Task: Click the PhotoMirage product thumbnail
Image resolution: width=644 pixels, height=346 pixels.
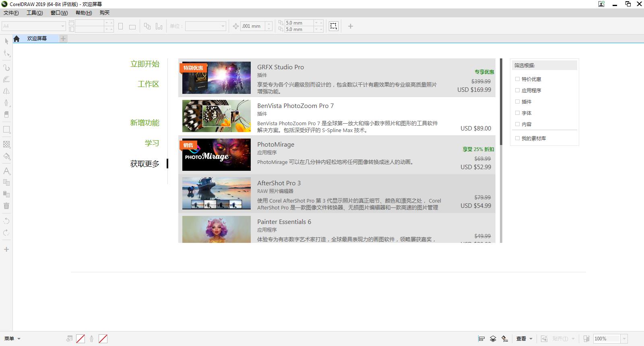Action: (216, 155)
